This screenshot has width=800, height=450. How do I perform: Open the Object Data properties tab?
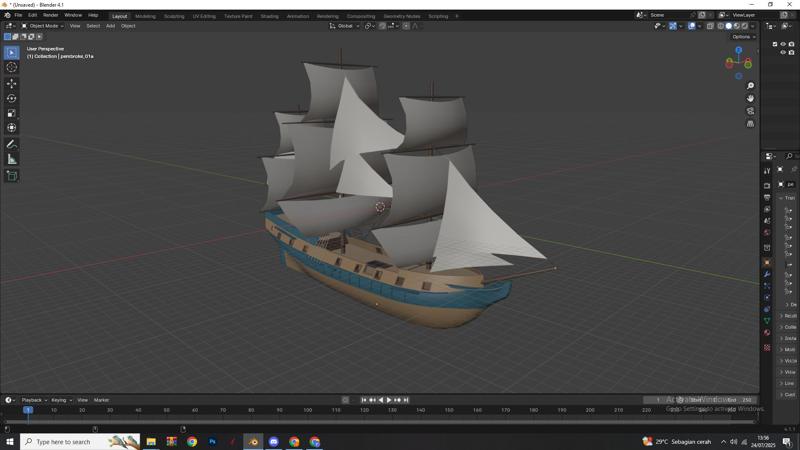coord(767,320)
